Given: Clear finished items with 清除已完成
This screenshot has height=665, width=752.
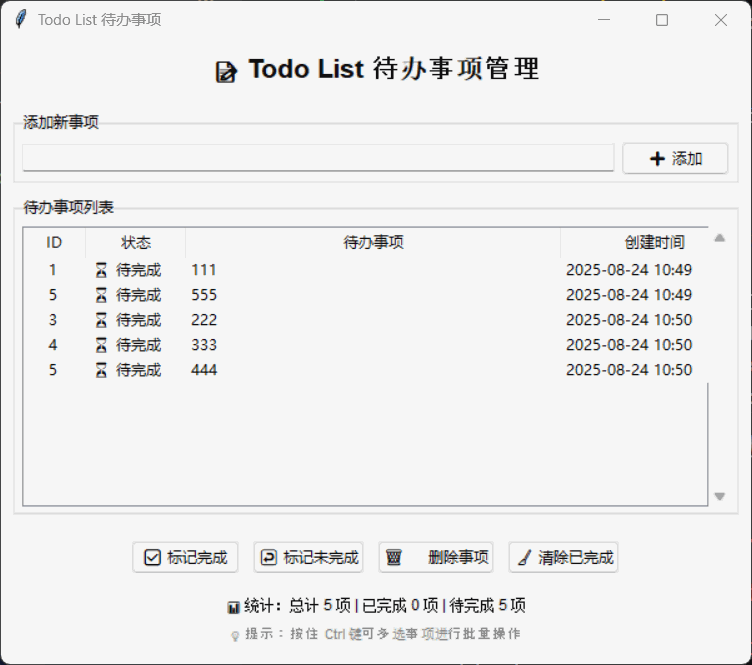Looking at the screenshot, I should [x=564, y=557].
